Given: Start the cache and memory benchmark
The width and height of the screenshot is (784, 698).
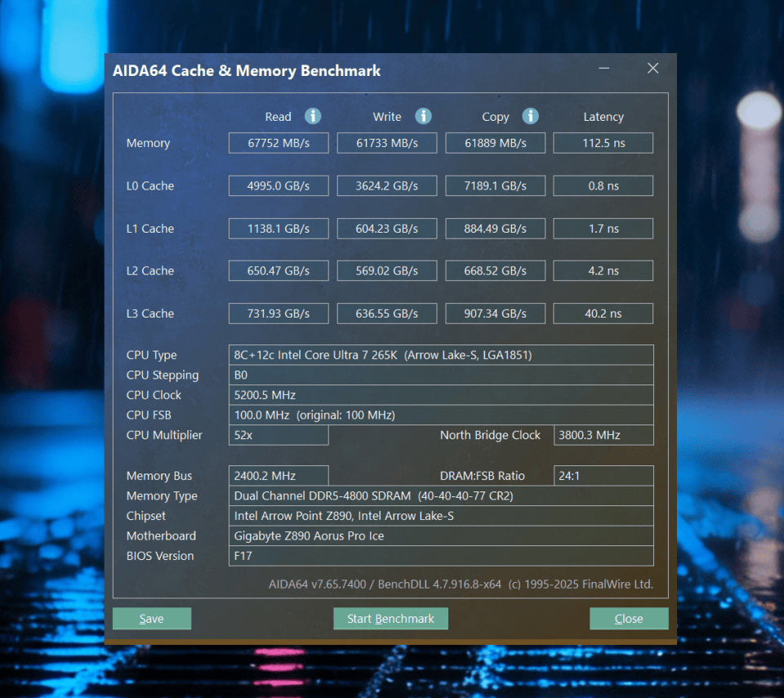Looking at the screenshot, I should [390, 618].
